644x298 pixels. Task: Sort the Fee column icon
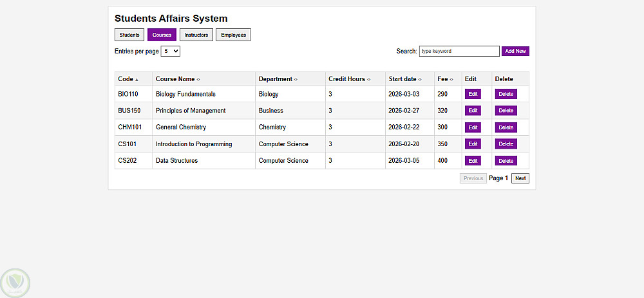[451, 79]
